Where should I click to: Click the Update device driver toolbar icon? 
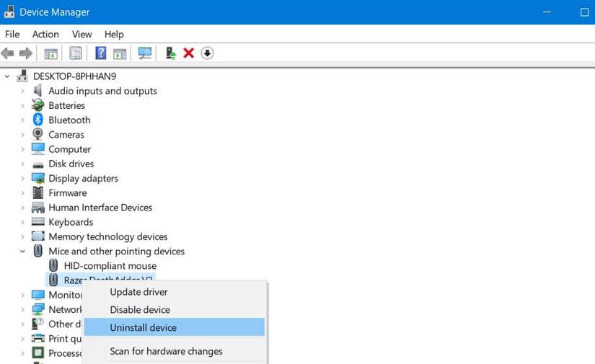coord(171,53)
